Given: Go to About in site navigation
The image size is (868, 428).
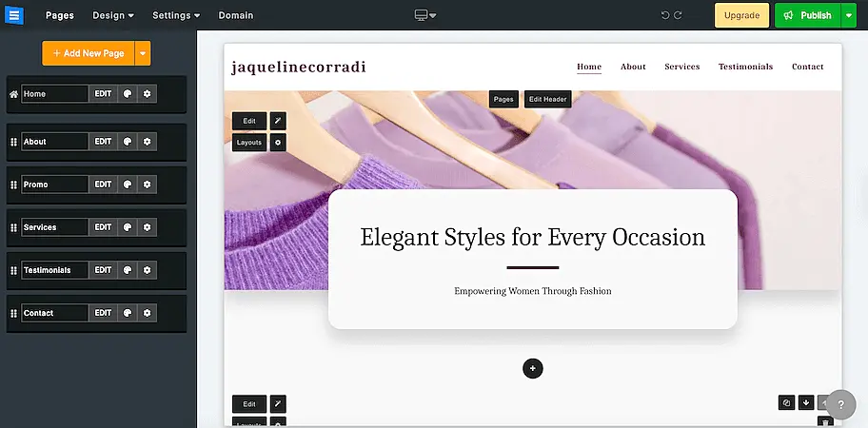Looking at the screenshot, I should click(x=633, y=67).
